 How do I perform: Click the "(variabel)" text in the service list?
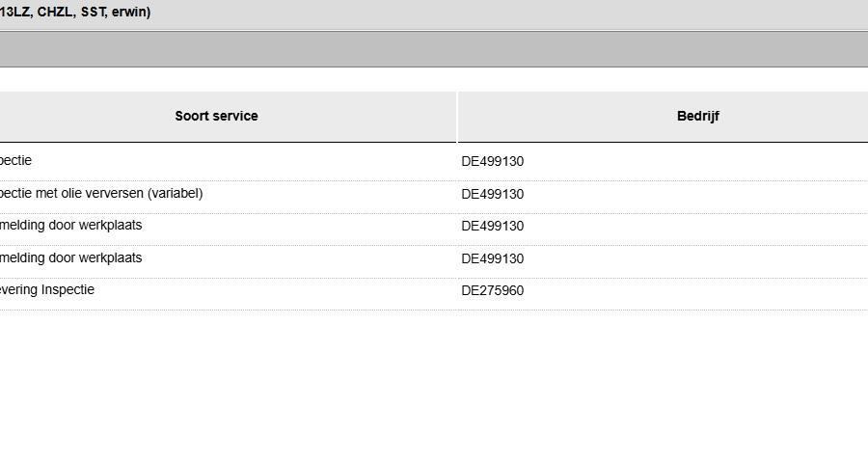175,194
